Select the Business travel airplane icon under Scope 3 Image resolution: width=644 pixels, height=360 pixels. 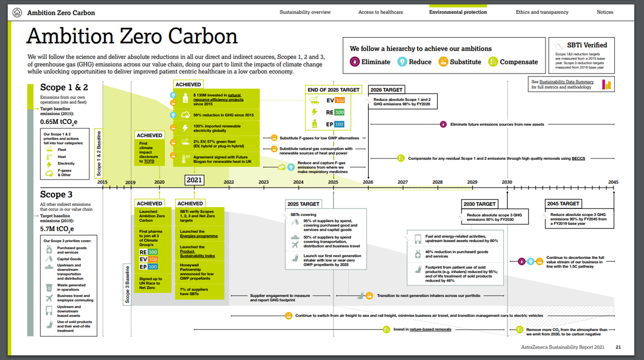(49, 298)
